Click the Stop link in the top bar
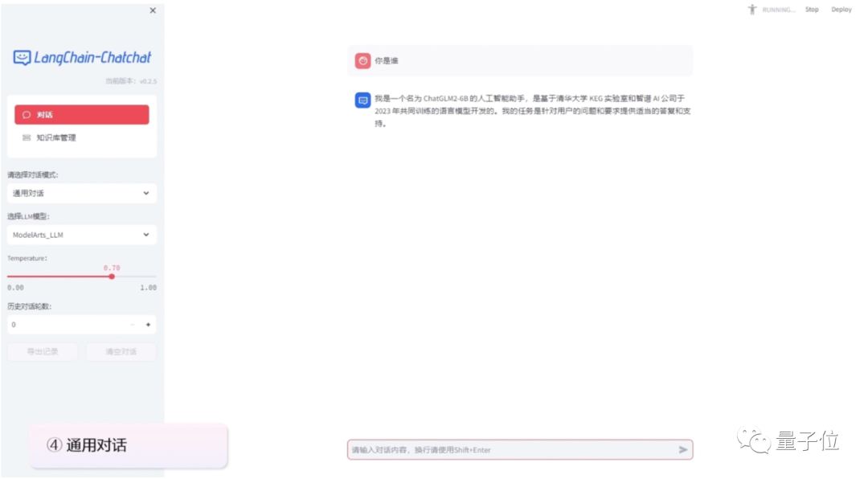 (x=812, y=9)
